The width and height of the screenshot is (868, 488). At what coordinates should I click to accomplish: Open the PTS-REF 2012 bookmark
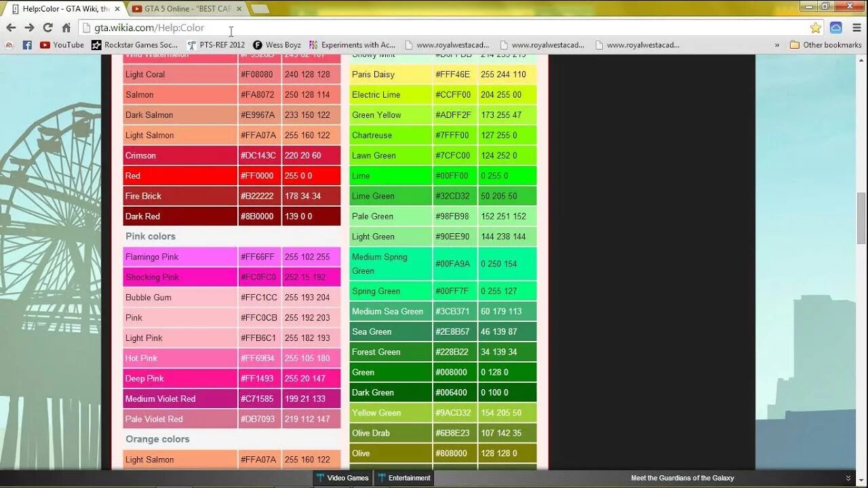[216, 45]
